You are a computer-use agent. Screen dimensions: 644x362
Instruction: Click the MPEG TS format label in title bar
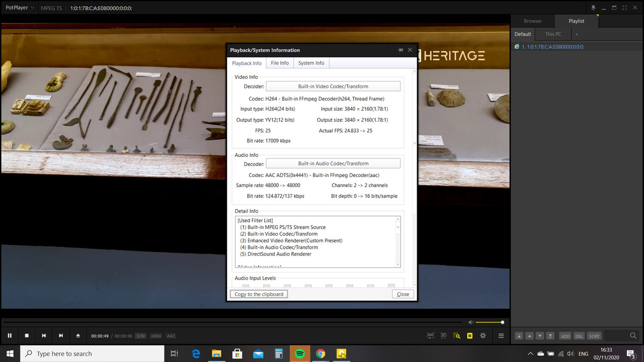pyautogui.click(x=51, y=8)
